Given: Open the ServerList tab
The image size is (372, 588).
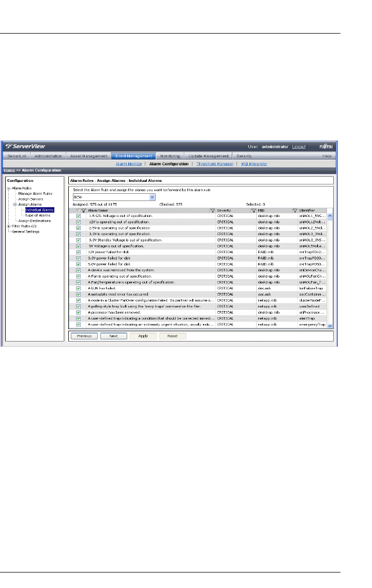Looking at the screenshot, I should point(17,156).
